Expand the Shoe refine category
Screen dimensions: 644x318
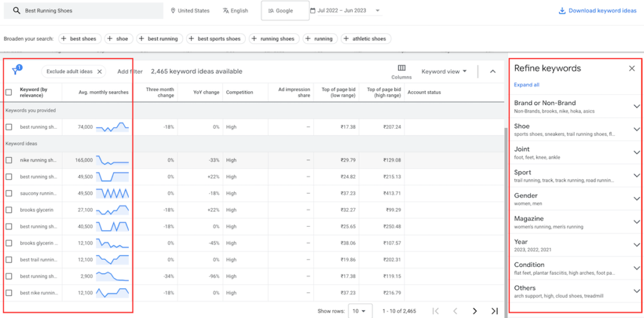[x=636, y=129]
